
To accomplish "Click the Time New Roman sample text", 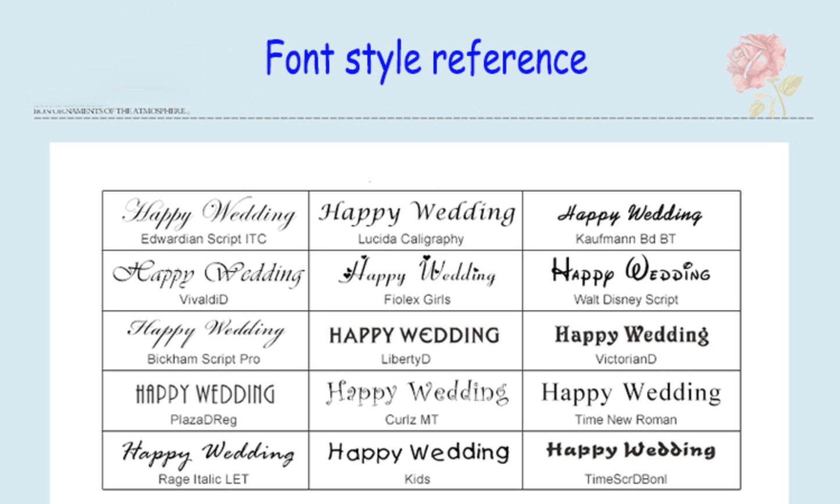I will (631, 394).
